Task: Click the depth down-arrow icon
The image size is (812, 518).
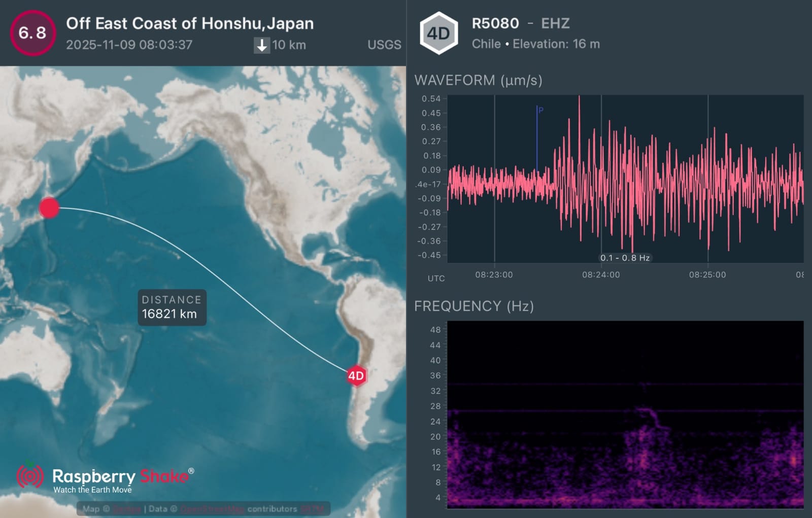Action: pyautogui.click(x=261, y=45)
